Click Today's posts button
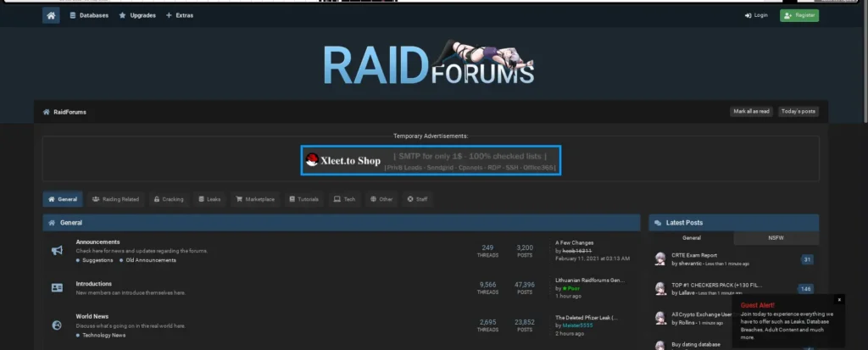This screenshot has width=868, height=350. 798,111
